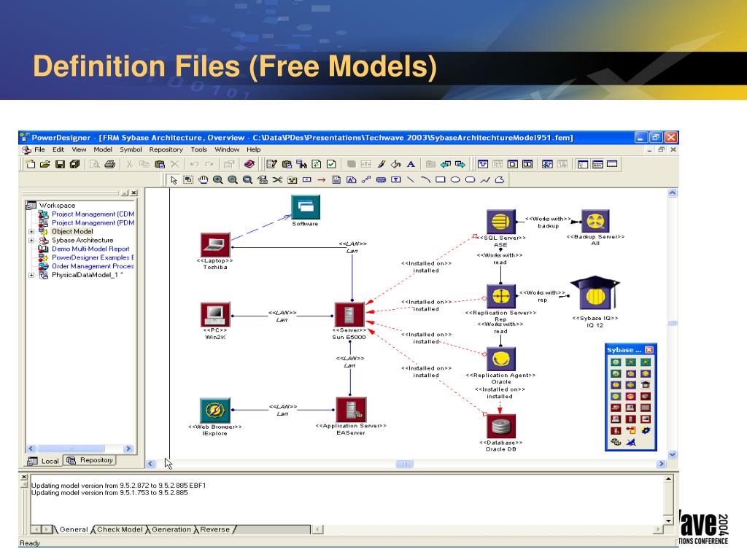
Task: Pick the graduation cap icon in Sybase palette
Action: click(646, 385)
